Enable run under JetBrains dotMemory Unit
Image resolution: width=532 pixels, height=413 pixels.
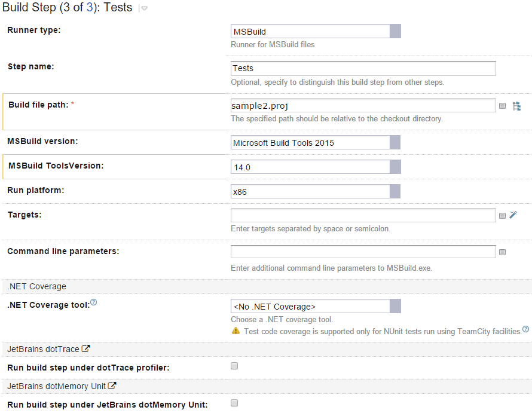[x=234, y=403]
